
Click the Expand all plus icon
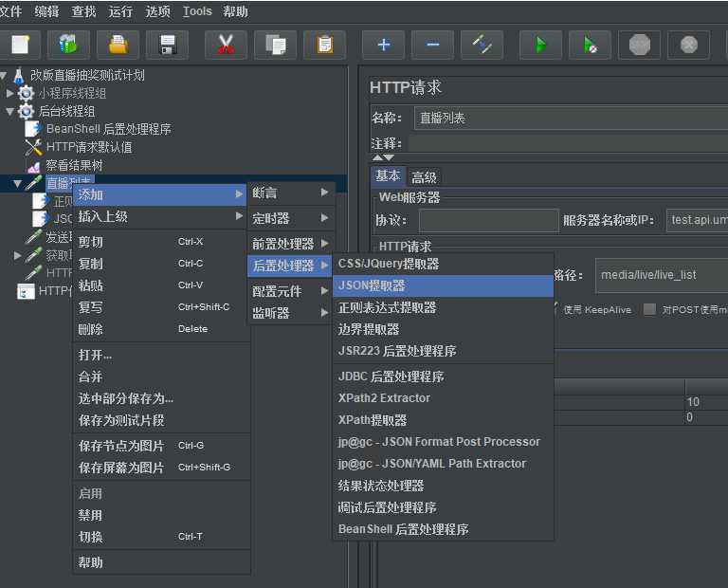point(384,46)
